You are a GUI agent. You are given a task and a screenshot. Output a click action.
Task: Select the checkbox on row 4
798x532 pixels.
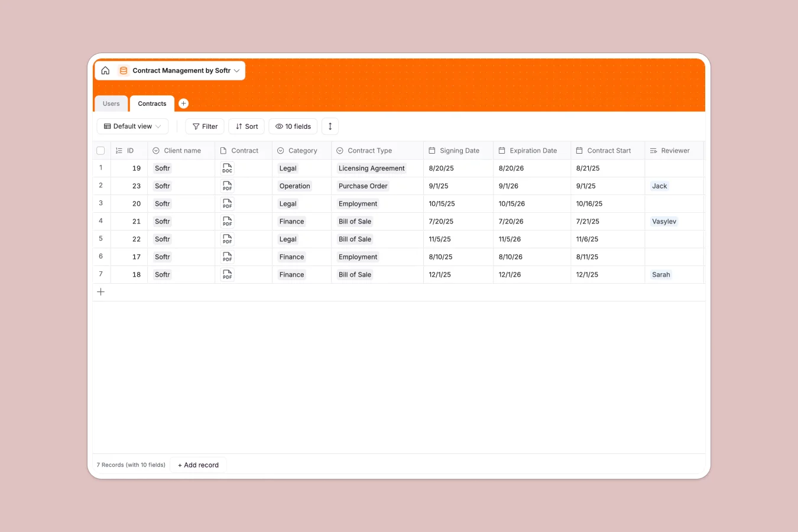(x=100, y=221)
